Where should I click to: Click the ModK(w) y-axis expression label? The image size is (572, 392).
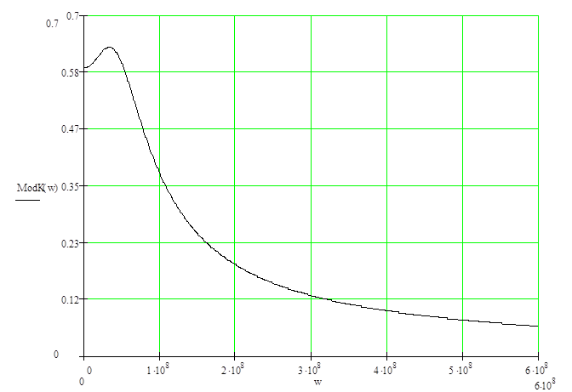click(x=36, y=188)
